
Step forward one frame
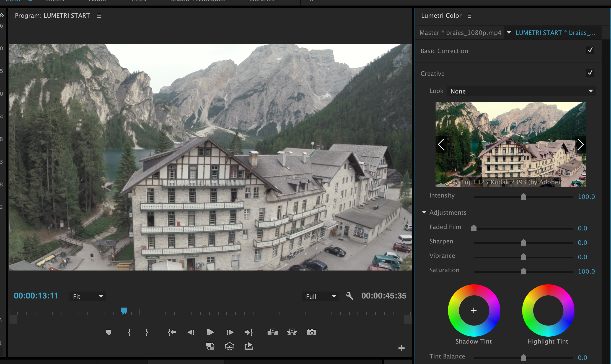tap(230, 332)
